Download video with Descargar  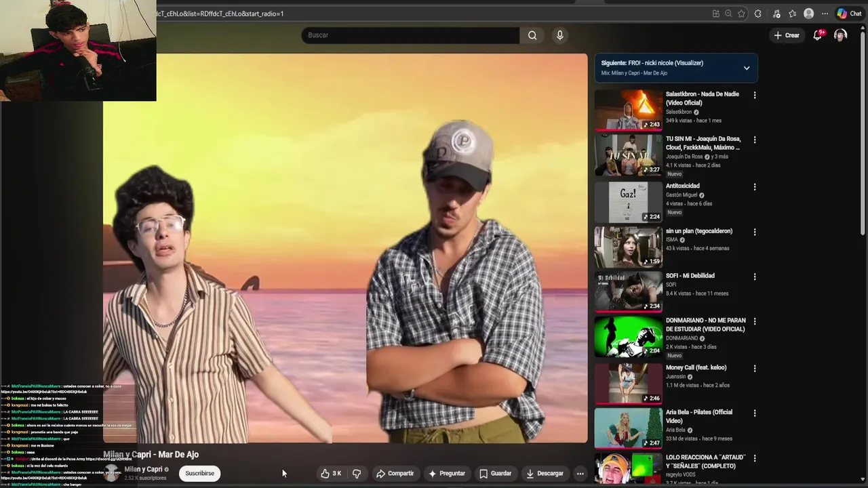[545, 473]
